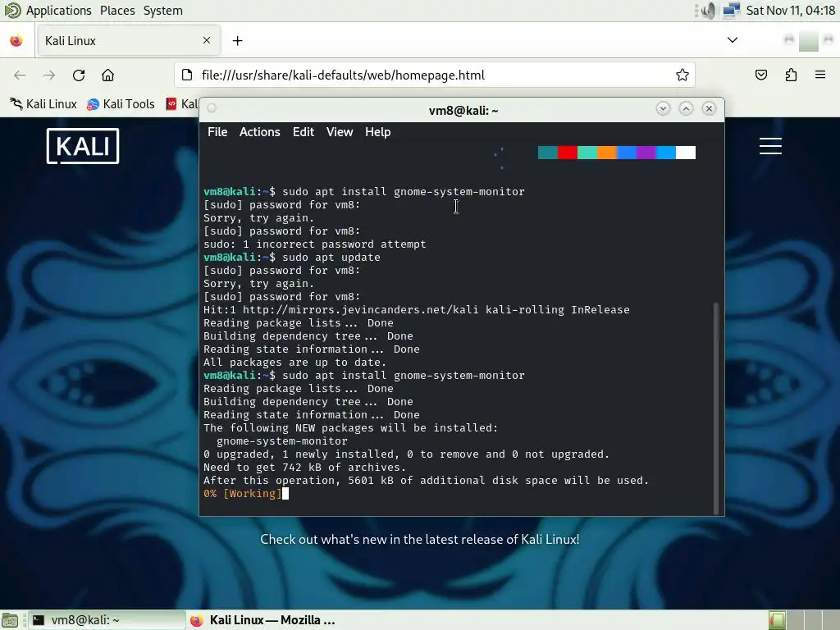Open the volume speaker tray icon
Image resolution: width=840 pixels, height=630 pixels.
(708, 11)
